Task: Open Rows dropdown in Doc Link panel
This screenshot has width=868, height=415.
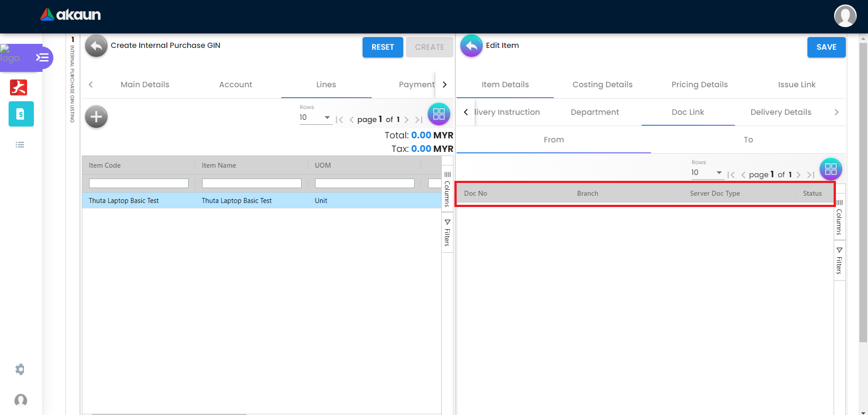Action: [x=707, y=173]
